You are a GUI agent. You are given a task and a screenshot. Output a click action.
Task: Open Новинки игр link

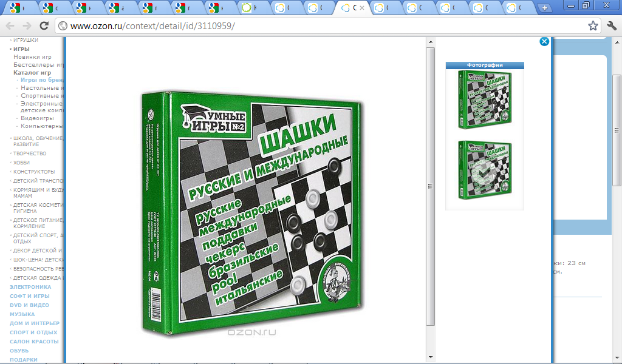coord(33,57)
